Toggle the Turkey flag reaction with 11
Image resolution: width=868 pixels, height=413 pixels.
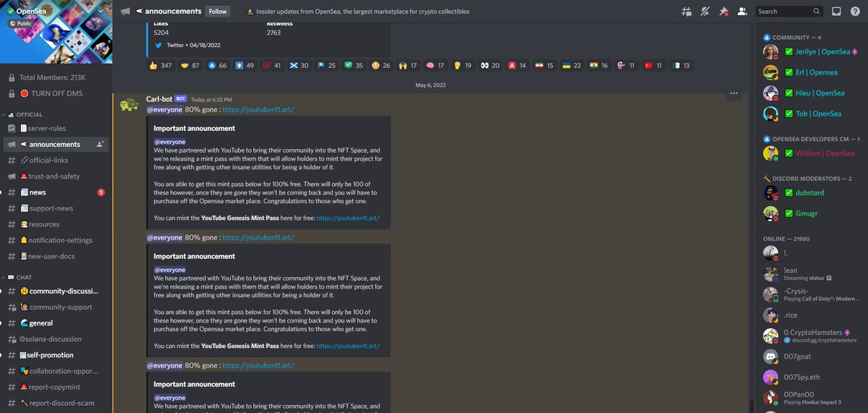point(653,66)
